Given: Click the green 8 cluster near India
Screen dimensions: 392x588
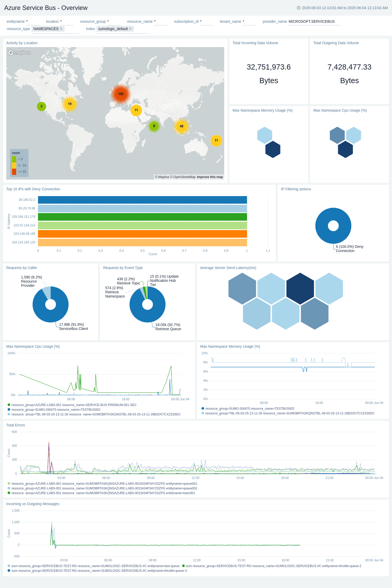Looking at the screenshot, I should coord(154,126).
